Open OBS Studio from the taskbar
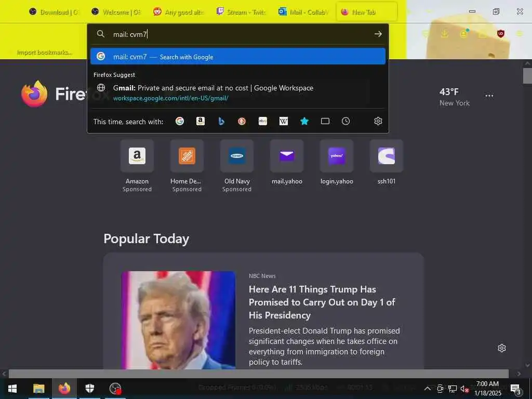This screenshot has height=399, width=532. click(115, 388)
